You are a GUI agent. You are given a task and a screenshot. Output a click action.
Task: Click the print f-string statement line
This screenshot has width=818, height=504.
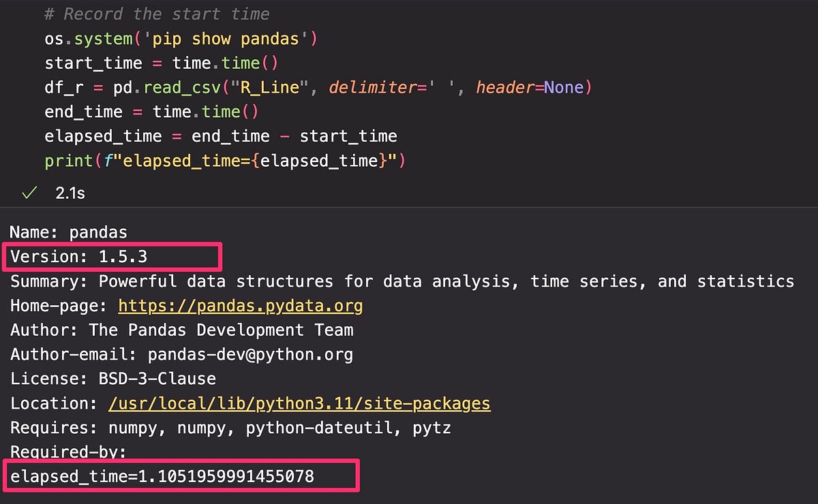click(225, 161)
